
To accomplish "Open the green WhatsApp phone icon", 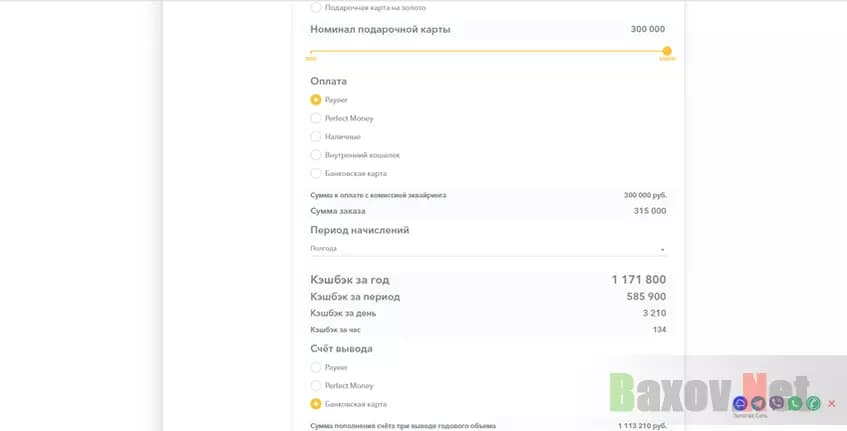I will tap(795, 403).
